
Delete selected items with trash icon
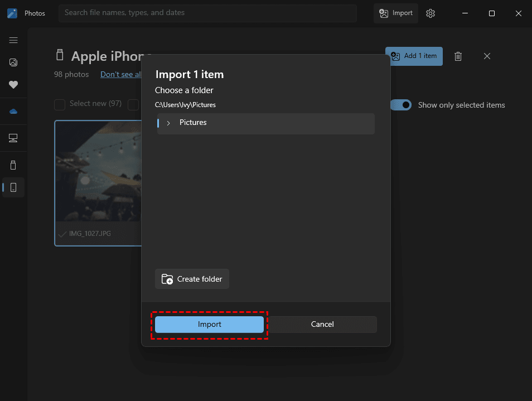[458, 56]
